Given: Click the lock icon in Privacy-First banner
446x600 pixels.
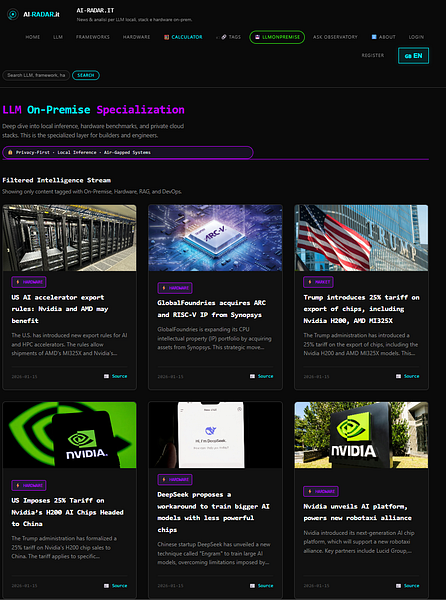Looking at the screenshot, I should 10,152.
